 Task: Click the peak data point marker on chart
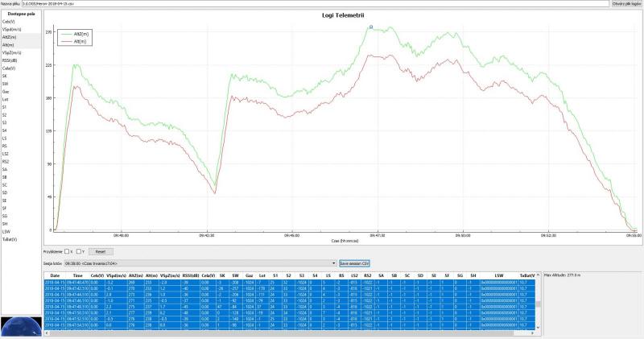coord(370,27)
